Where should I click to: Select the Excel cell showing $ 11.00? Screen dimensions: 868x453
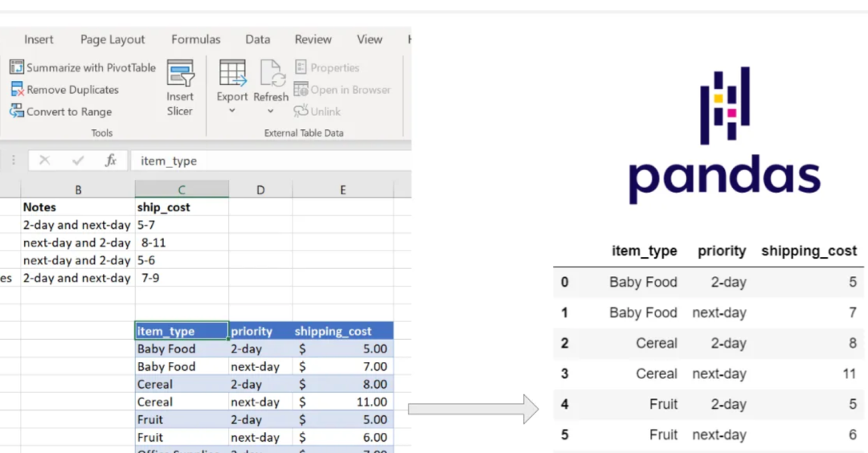pos(342,402)
